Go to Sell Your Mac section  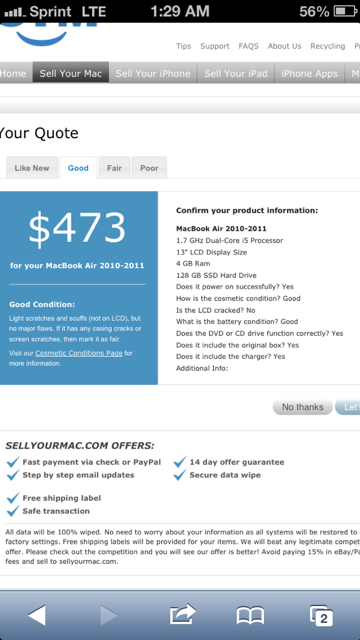pyautogui.click(x=71, y=73)
